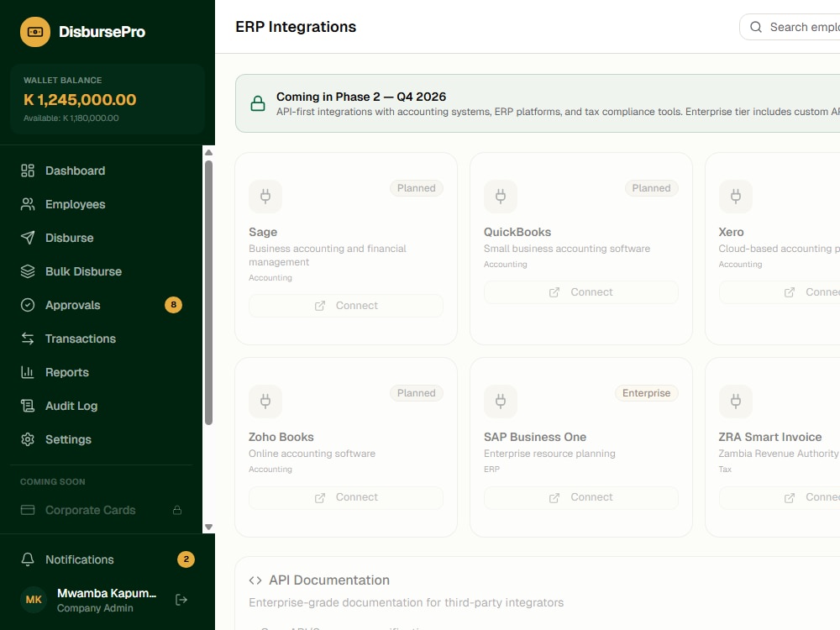Open the Disburse label in the sidebar

coord(69,238)
